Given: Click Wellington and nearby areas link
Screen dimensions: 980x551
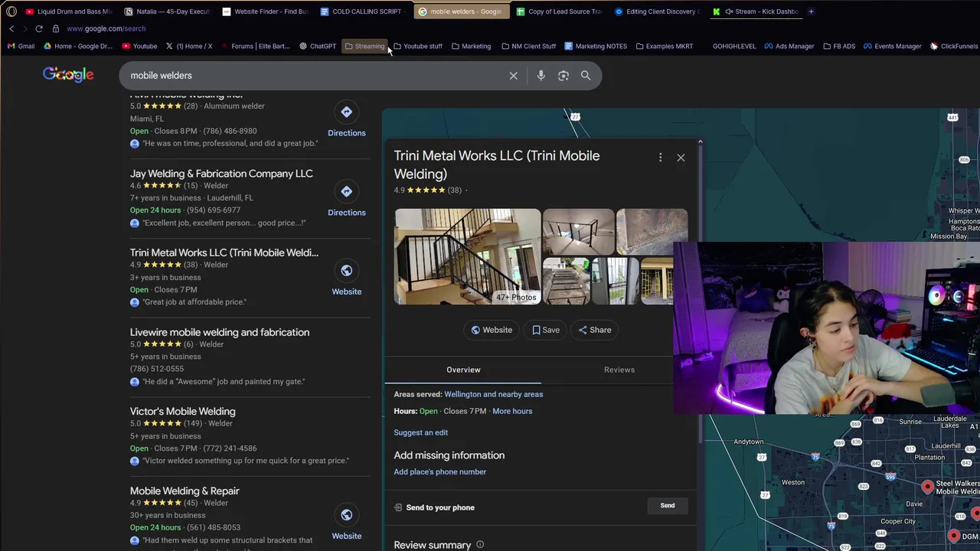Looking at the screenshot, I should pyautogui.click(x=493, y=394).
